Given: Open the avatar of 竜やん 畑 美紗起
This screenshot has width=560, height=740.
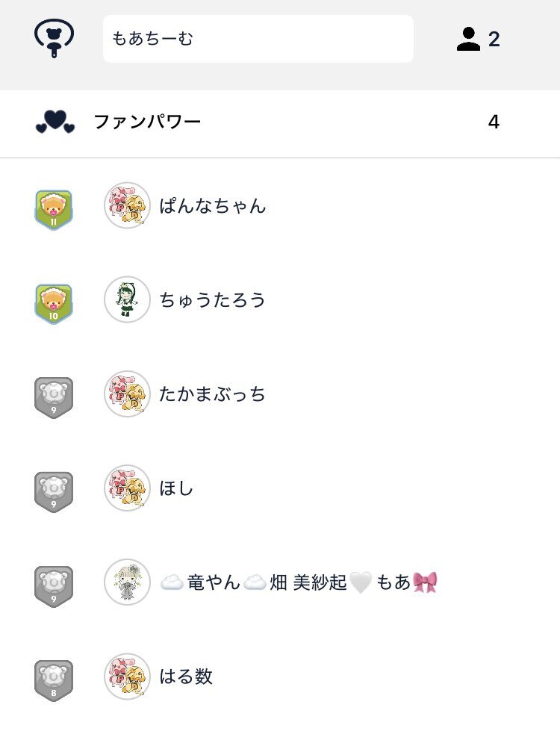Looking at the screenshot, I should click(x=128, y=582).
